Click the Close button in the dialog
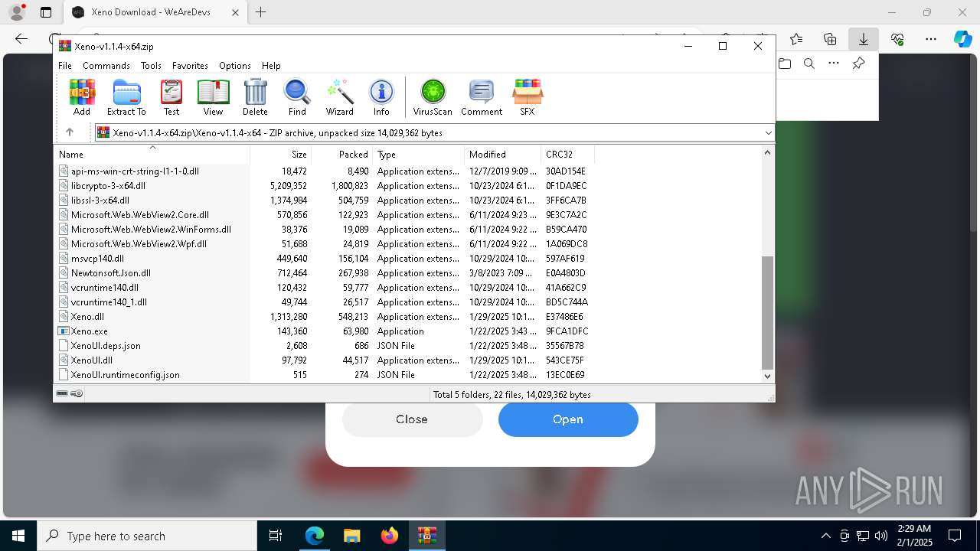Viewport: 980px width, 551px height. (412, 419)
